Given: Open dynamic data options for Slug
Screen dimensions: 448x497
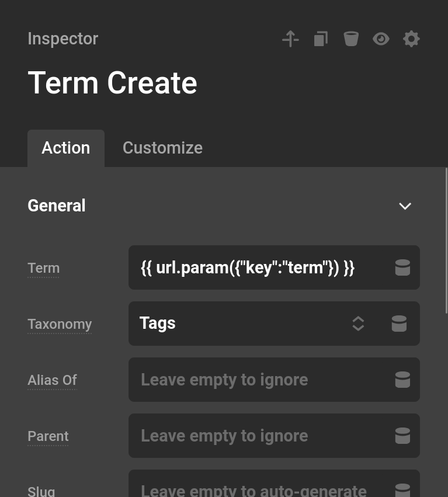Looking at the screenshot, I should click(402, 490).
